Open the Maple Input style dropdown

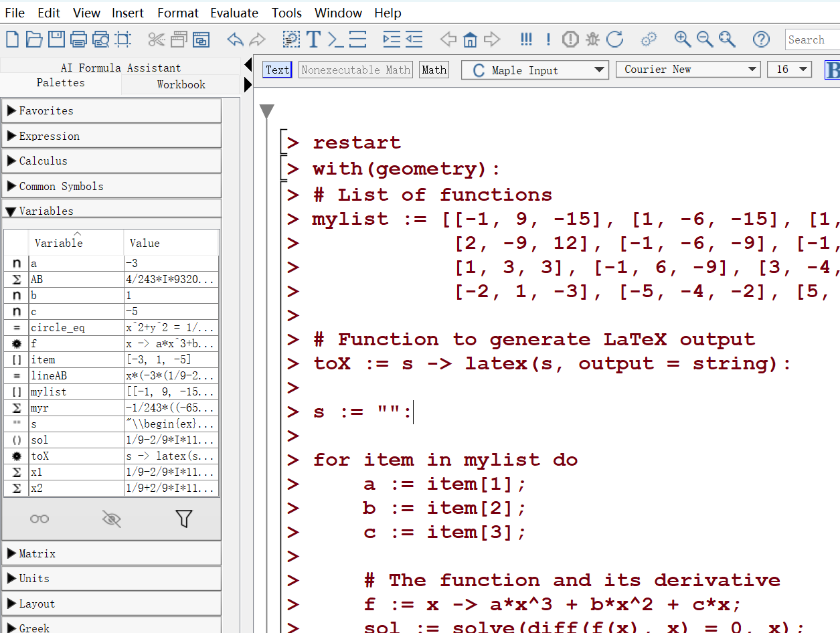[x=535, y=70]
